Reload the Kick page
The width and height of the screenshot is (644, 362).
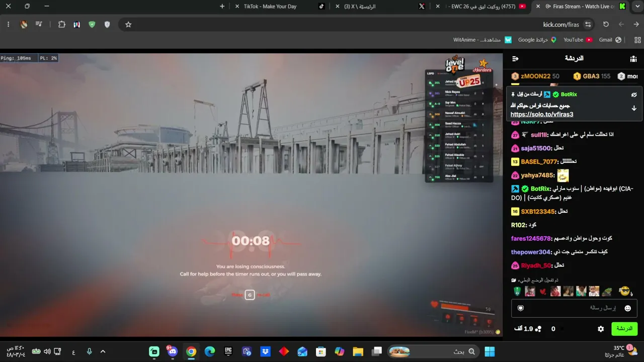pyautogui.click(x=606, y=24)
